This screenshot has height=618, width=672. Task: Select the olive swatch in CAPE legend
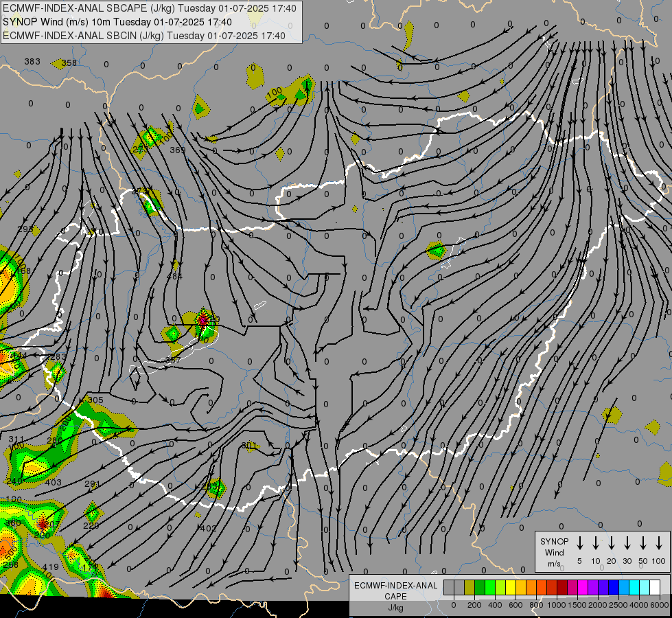(x=470, y=587)
